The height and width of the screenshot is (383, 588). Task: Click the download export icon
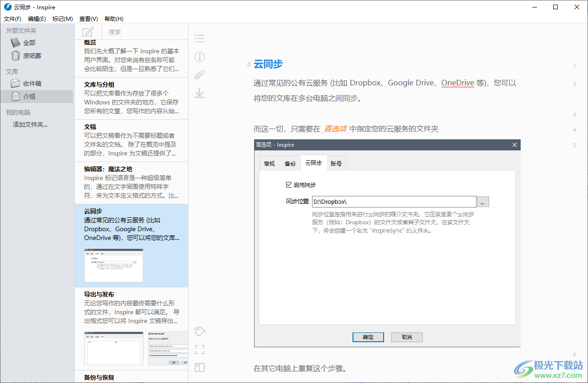pos(199,93)
